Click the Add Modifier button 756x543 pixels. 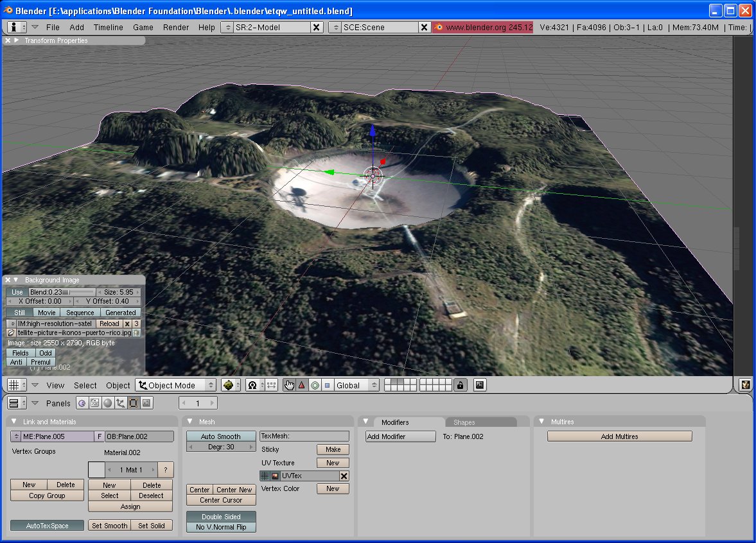(x=400, y=436)
